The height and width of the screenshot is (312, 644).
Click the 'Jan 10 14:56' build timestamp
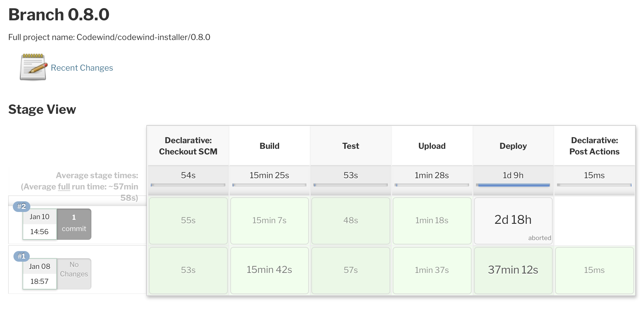39,224
